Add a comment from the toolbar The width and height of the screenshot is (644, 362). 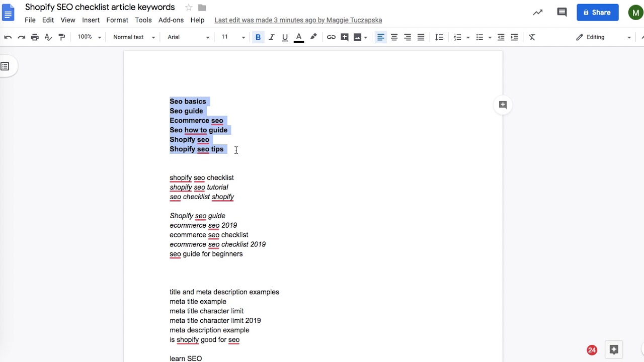pos(345,37)
